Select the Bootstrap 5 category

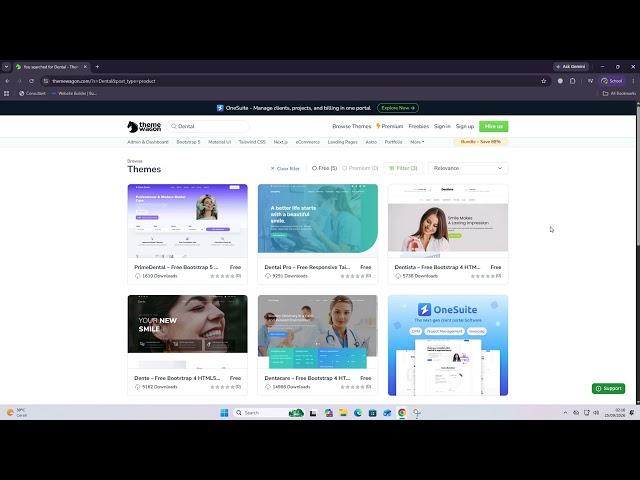click(188, 142)
